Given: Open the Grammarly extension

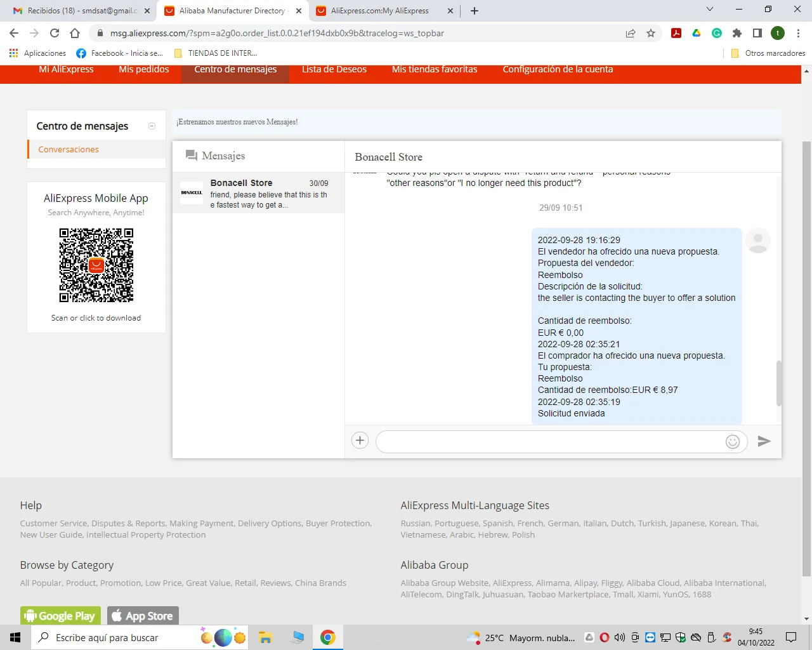Looking at the screenshot, I should click(x=717, y=33).
